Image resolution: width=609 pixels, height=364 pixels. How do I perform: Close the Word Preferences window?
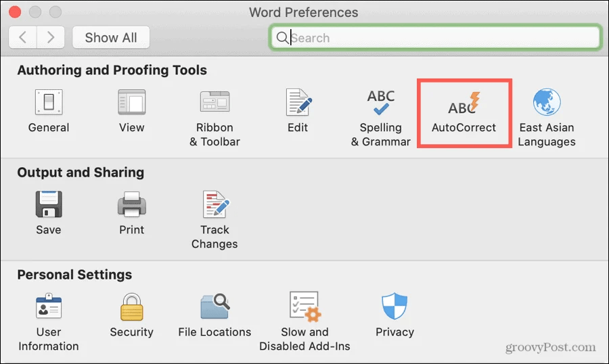click(x=15, y=12)
